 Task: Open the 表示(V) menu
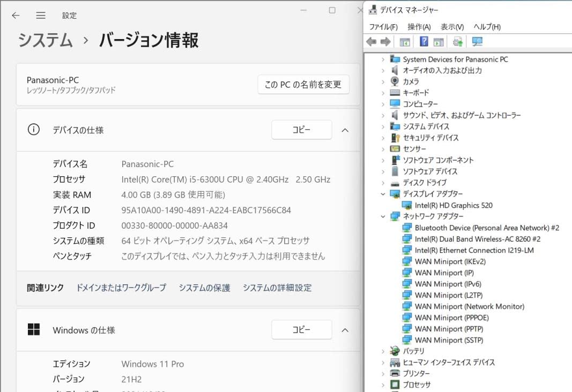(x=452, y=27)
